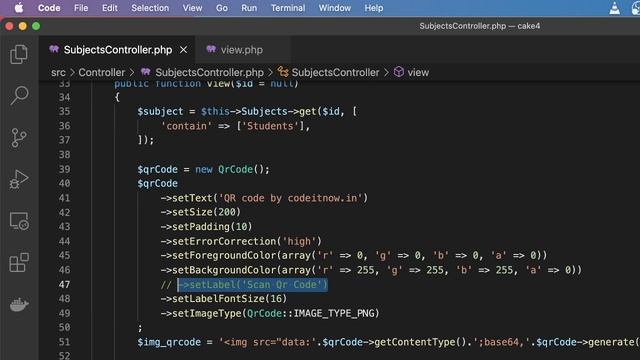Click PHP icon on SubjectsController.php tab
Viewport: 640px width, 360px height.
[54, 49]
